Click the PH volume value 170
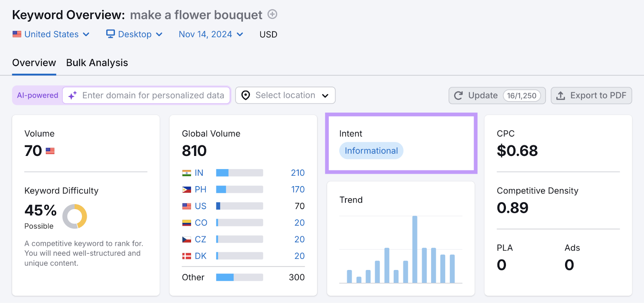The image size is (644, 303). point(298,189)
